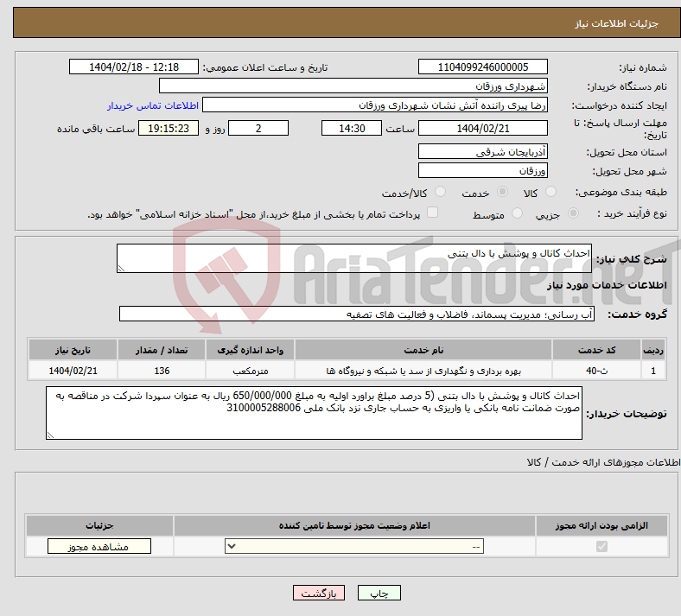Click the row number cell 1
This screenshot has width=681, height=616.
coord(653,371)
